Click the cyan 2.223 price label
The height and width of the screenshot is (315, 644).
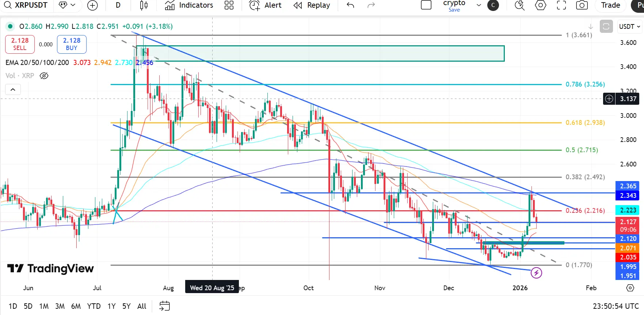(x=628, y=210)
